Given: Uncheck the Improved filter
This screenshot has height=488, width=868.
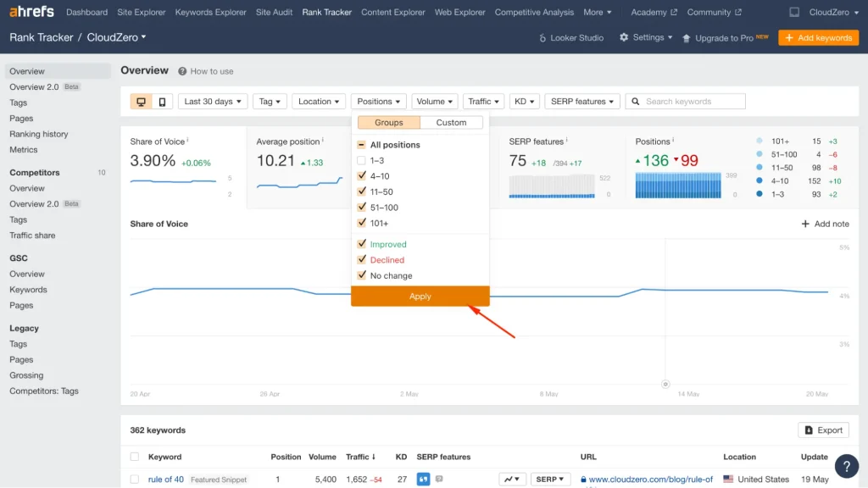Looking at the screenshot, I should tap(362, 244).
